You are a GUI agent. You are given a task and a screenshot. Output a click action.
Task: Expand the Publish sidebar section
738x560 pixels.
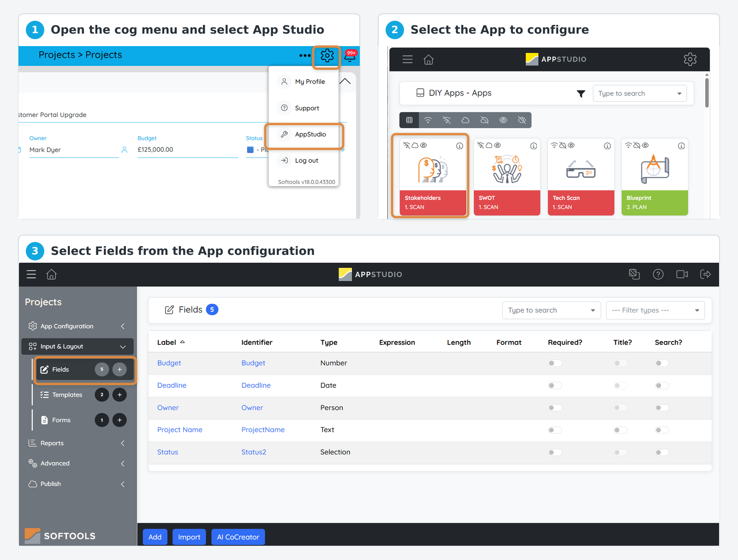pyautogui.click(x=77, y=484)
